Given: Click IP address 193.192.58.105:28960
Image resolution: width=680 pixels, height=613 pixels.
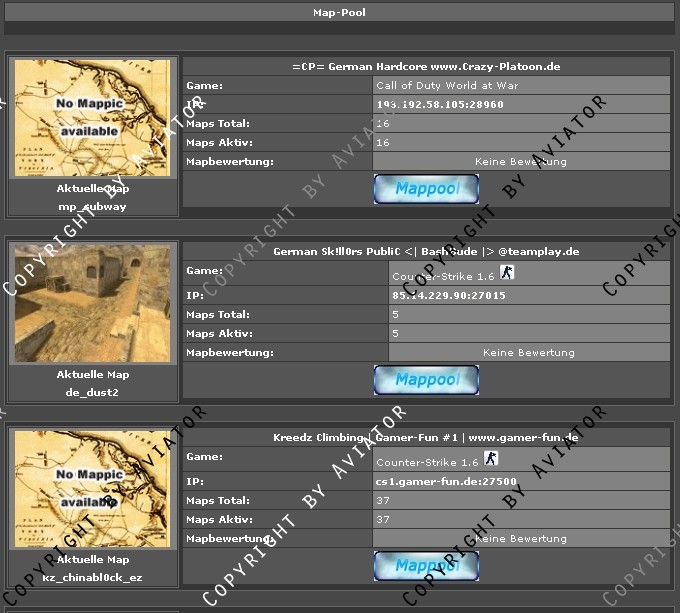Looking at the screenshot, I should click(x=440, y=104).
